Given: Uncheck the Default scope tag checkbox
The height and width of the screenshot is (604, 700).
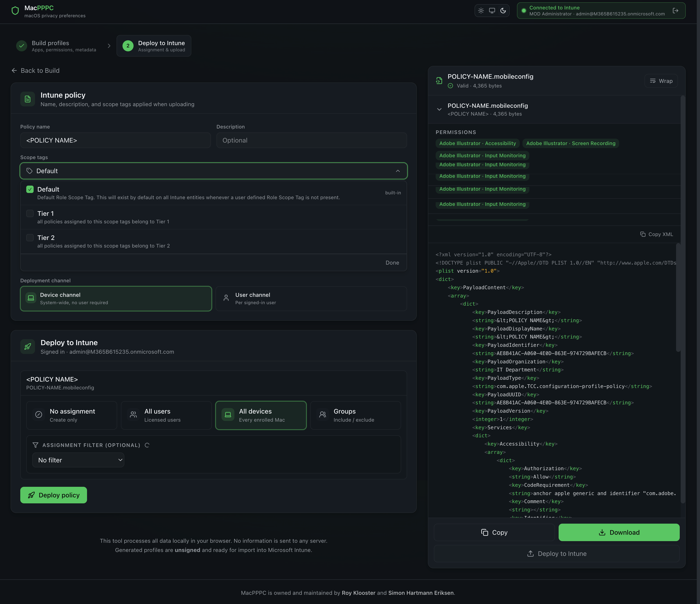Looking at the screenshot, I should coord(30,189).
